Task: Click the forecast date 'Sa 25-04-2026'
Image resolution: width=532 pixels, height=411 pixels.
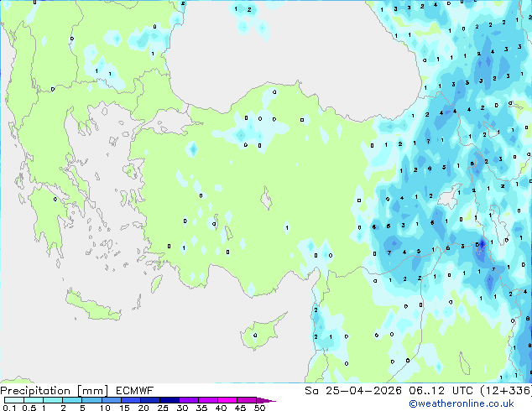Action: point(353,391)
